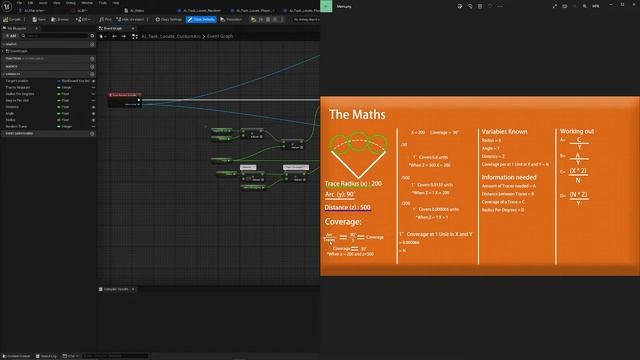Click the Find toolbar button
640x360 pixels.
tap(105, 19)
